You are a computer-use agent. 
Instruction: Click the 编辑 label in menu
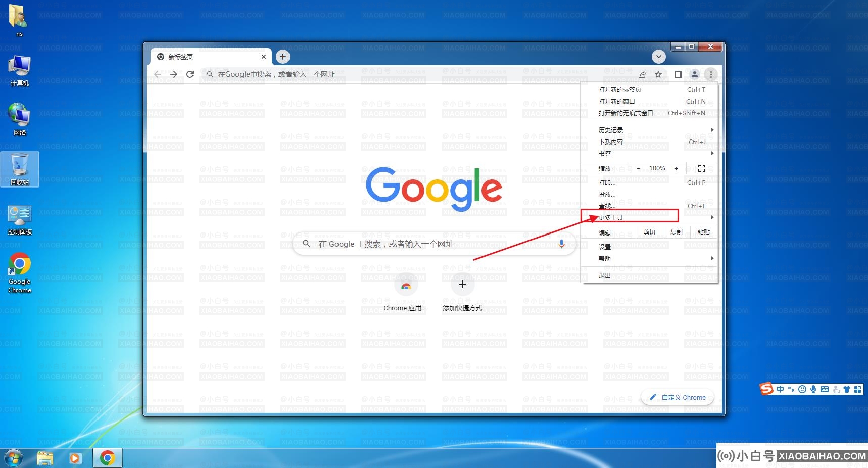tap(605, 232)
